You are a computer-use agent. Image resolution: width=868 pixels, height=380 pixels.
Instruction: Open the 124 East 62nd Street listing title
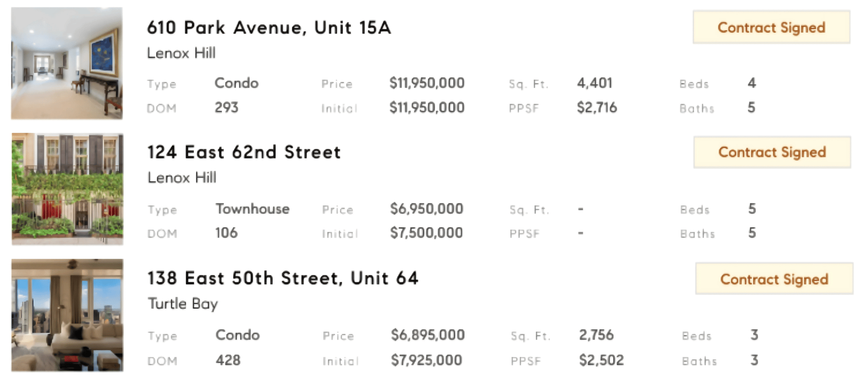pyautogui.click(x=244, y=152)
